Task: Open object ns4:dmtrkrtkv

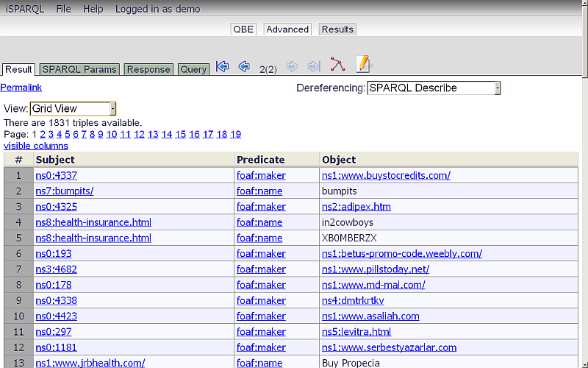Action: [353, 301]
